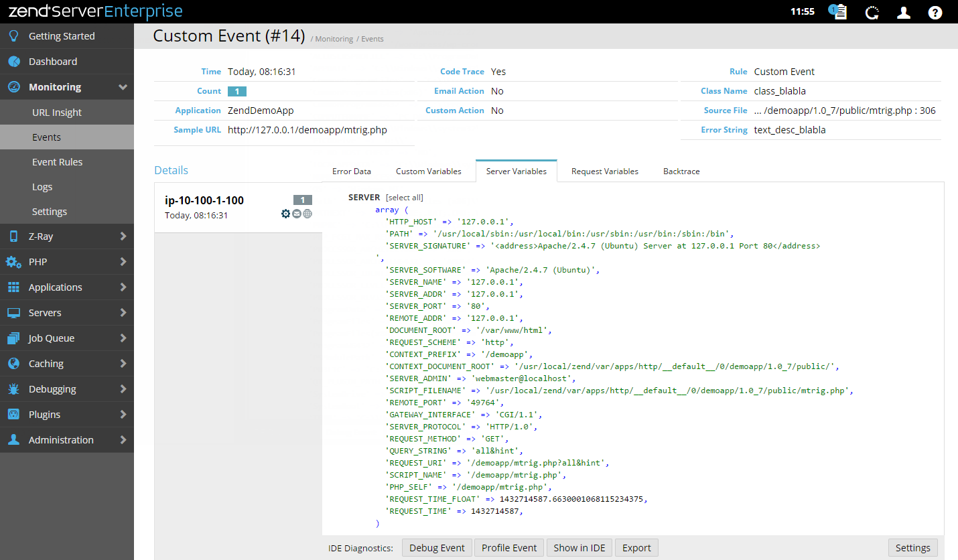Click the globe icon in event details
The height and width of the screenshot is (560, 958).
tap(307, 214)
